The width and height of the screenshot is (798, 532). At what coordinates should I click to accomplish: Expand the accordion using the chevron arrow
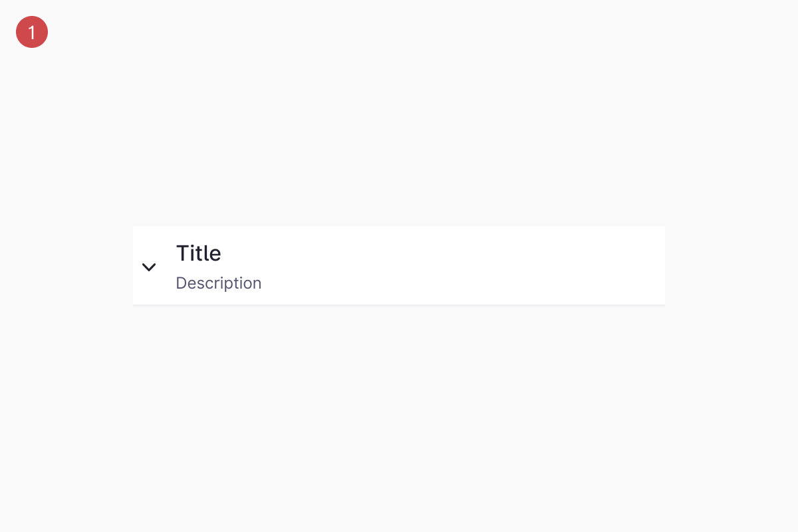point(149,267)
